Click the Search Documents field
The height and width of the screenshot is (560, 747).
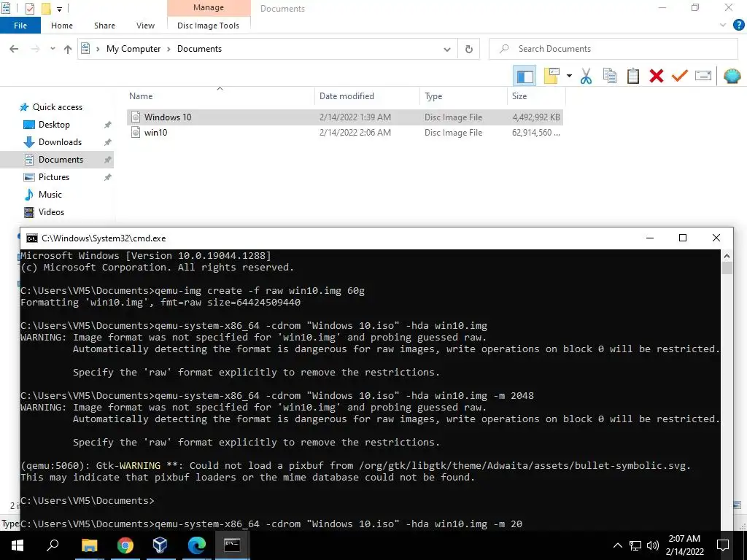613,49
